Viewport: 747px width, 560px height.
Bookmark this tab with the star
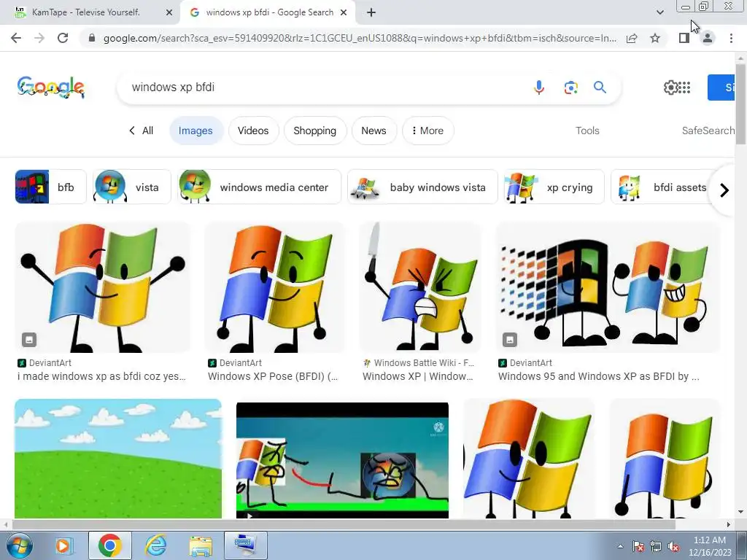click(655, 38)
